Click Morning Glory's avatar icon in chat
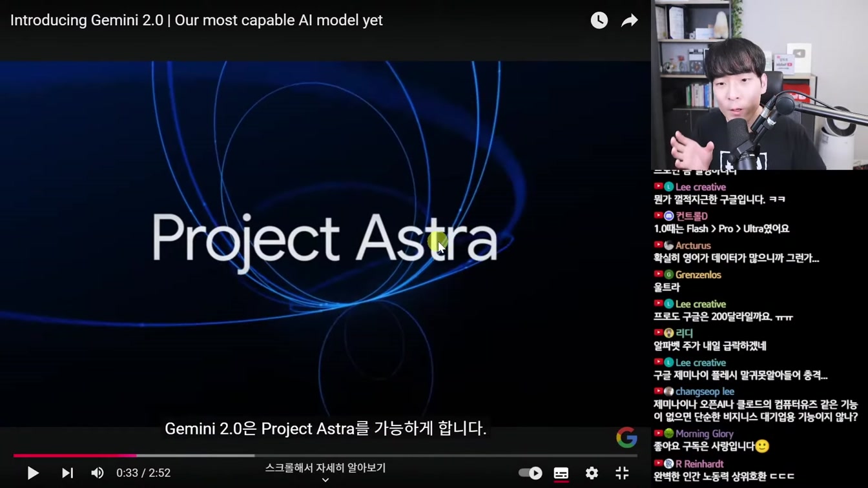Viewport: 868px width, 488px height. pos(669,434)
